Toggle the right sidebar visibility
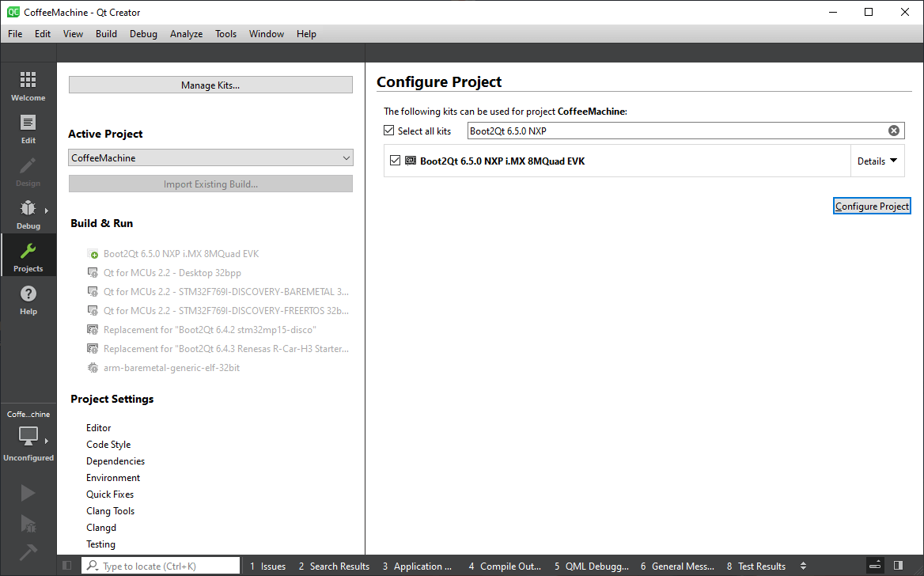Image resolution: width=924 pixels, height=576 pixels. (x=898, y=566)
